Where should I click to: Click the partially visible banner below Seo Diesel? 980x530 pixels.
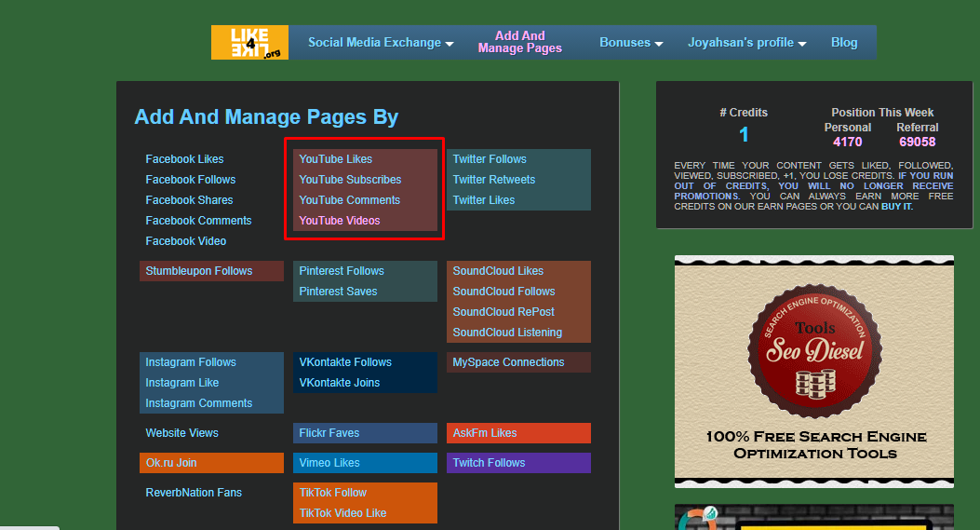click(x=813, y=518)
